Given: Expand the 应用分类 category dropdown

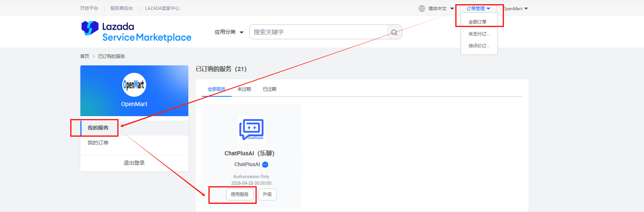Looking at the screenshot, I should (x=229, y=32).
